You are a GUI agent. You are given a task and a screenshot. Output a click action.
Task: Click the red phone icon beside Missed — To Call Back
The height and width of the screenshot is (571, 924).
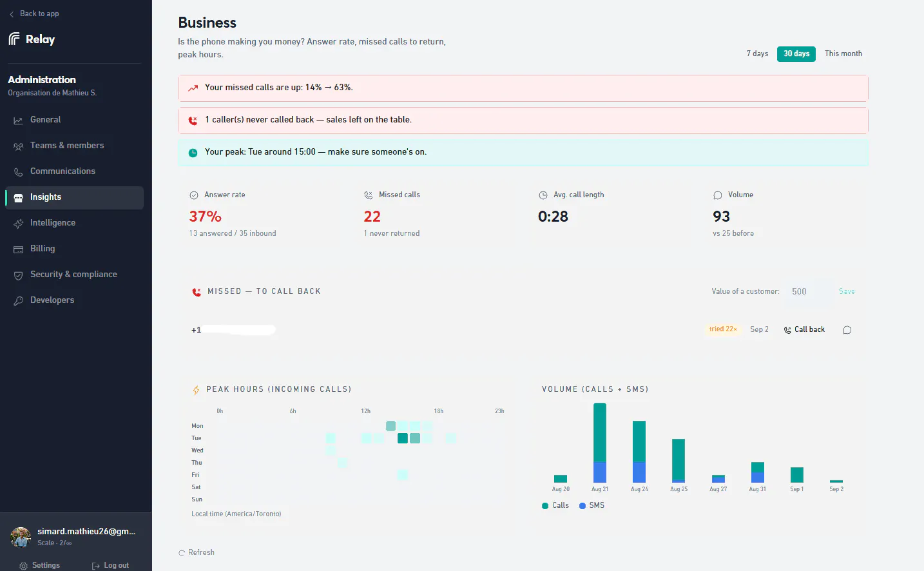click(197, 292)
